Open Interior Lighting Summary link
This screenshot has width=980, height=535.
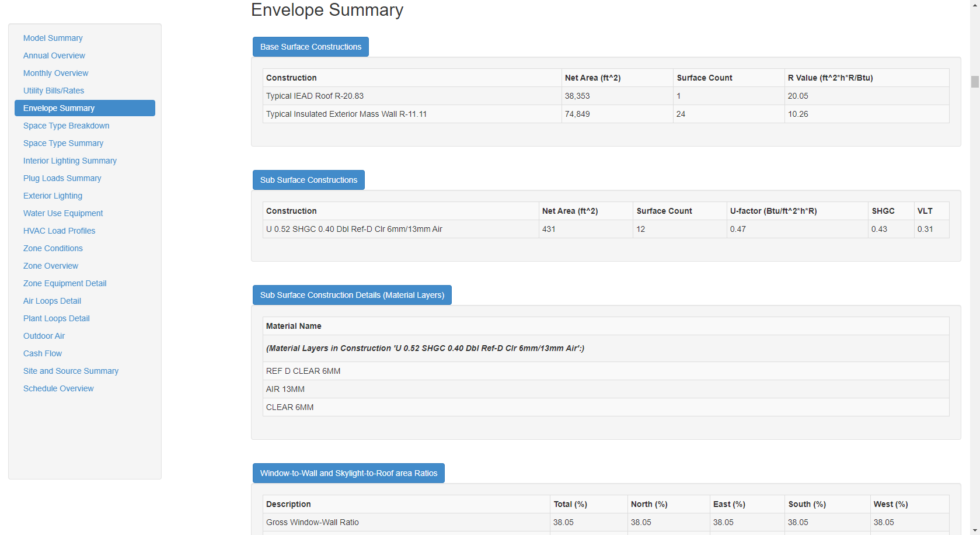click(x=69, y=161)
